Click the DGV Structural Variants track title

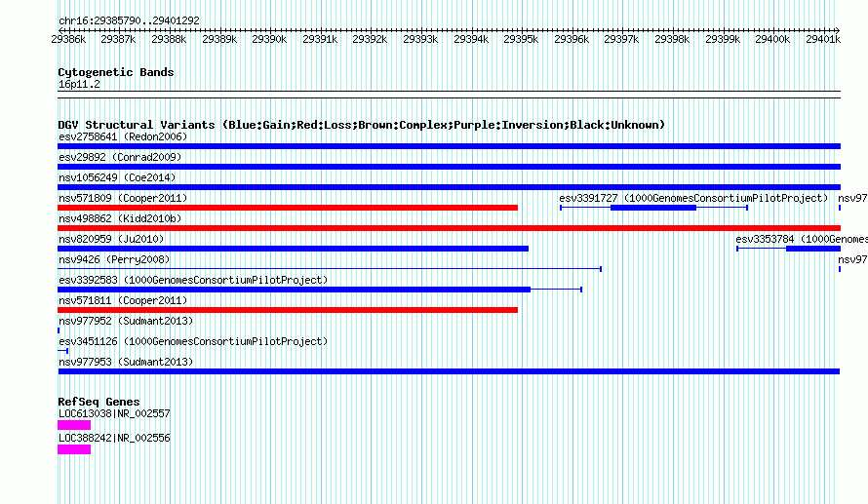362,125
